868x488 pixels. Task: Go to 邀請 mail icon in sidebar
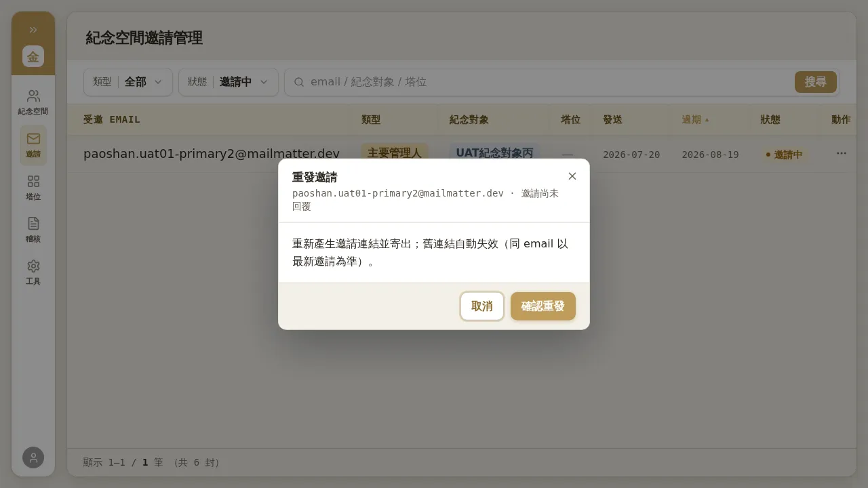[x=33, y=145]
